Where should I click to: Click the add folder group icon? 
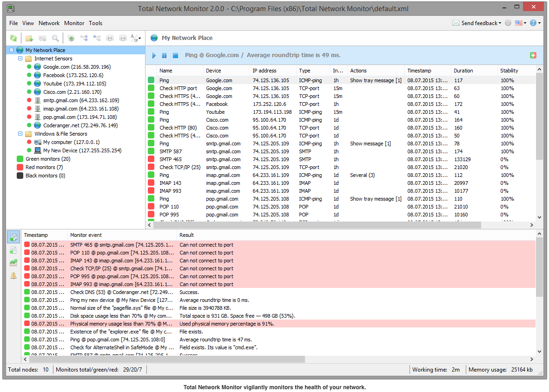[x=29, y=38]
